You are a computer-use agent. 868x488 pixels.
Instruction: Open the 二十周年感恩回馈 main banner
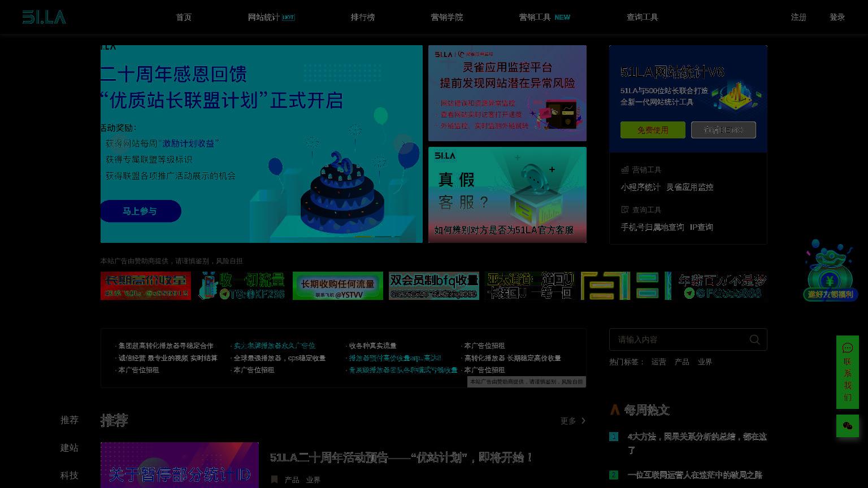(262, 144)
